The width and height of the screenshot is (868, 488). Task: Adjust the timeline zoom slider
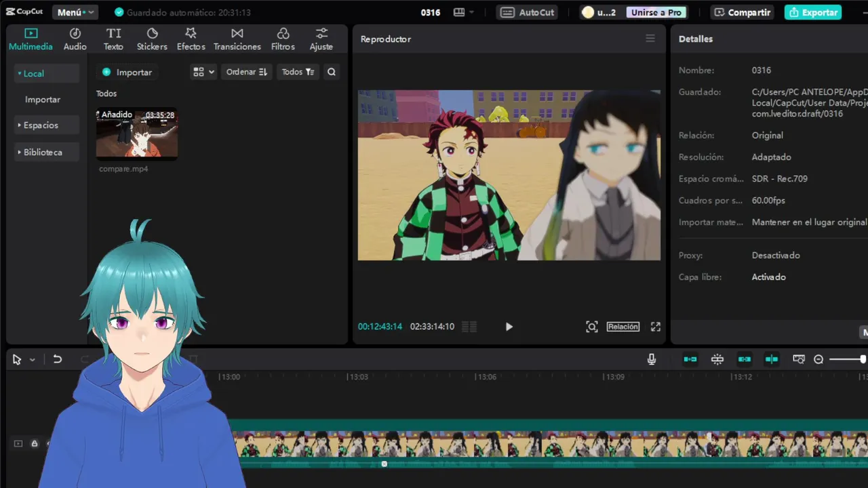(848, 359)
